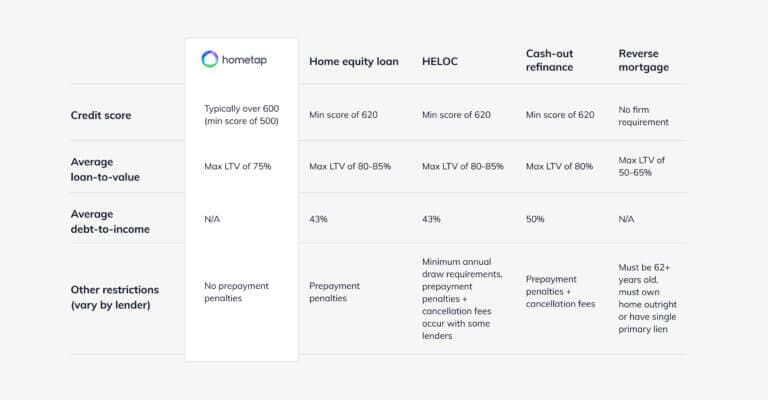
Task: Select the HELOC column header
Action: (441, 61)
